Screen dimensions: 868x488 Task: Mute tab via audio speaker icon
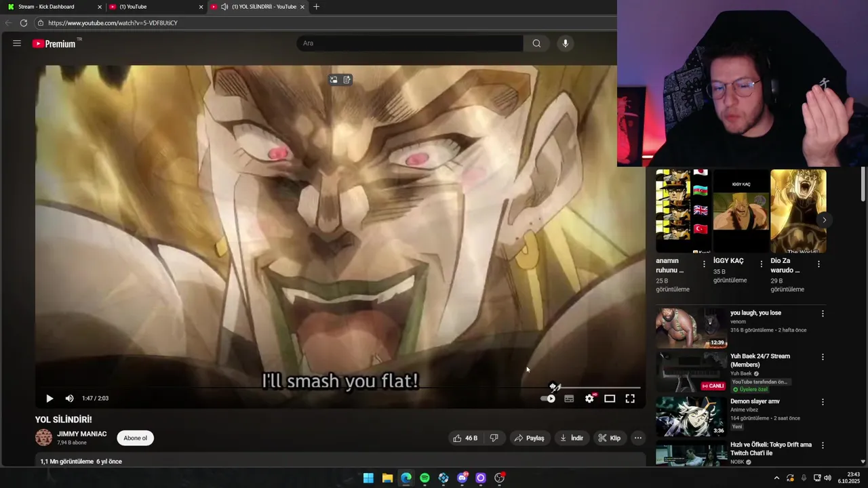click(x=224, y=7)
